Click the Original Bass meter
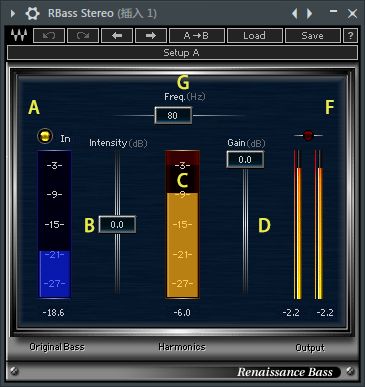This screenshot has width=365, height=387. [x=54, y=224]
